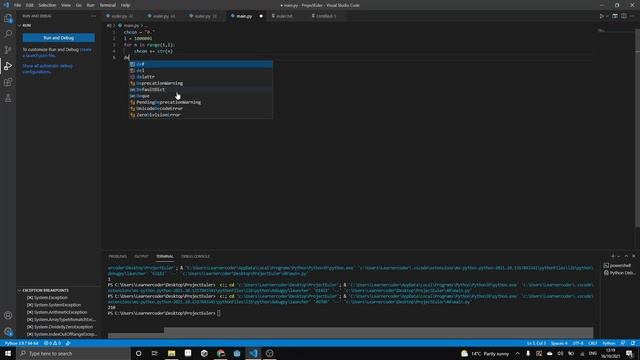Open the Windows Start menu
The image size is (640, 360).
(8, 353)
